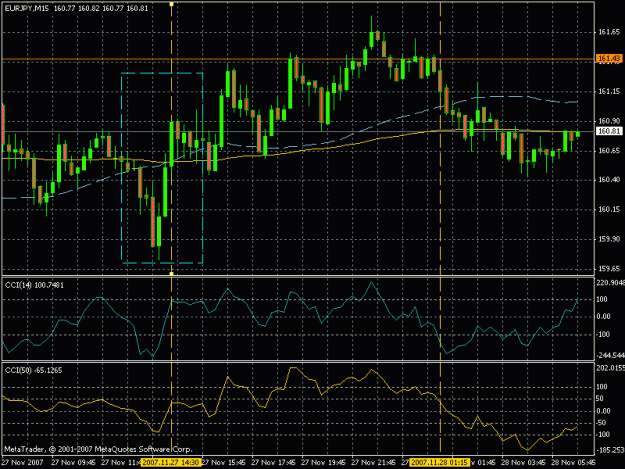Click the 2007.11.27 14:30 time marker
The width and height of the screenshot is (625, 469).
tap(171, 463)
